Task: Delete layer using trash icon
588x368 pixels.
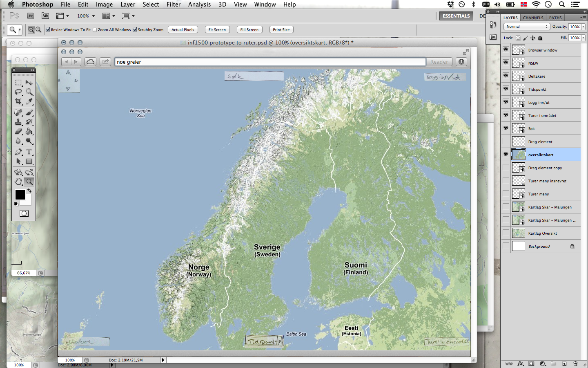Action: tap(575, 364)
